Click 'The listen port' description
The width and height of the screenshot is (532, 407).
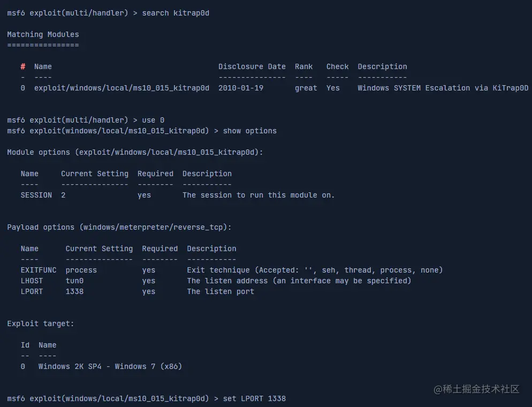[x=221, y=291]
